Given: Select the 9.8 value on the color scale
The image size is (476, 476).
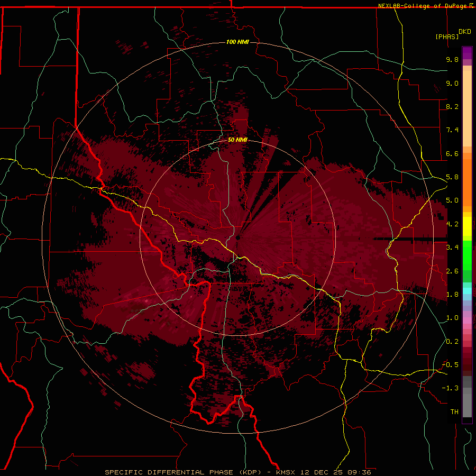Looking at the screenshot, I should 452,59.
